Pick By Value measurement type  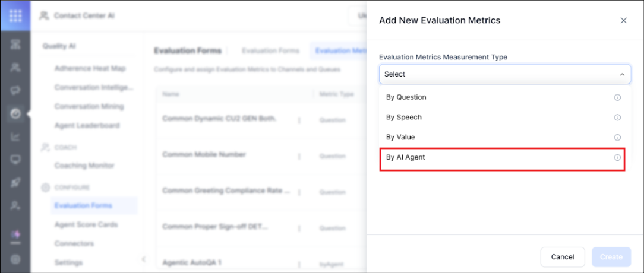400,138
